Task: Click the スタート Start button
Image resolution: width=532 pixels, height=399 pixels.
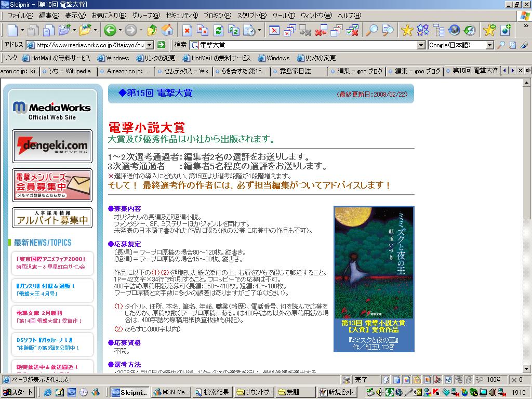Action: pyautogui.click(x=18, y=392)
